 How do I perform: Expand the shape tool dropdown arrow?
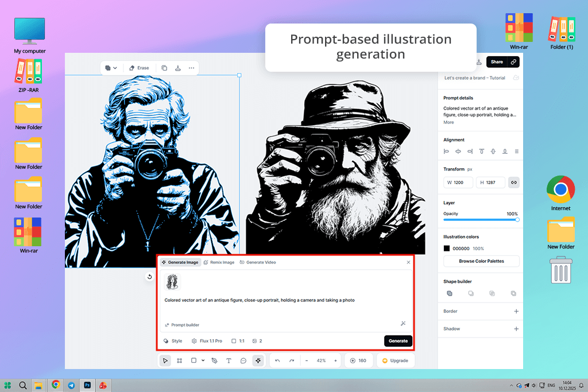click(203, 360)
